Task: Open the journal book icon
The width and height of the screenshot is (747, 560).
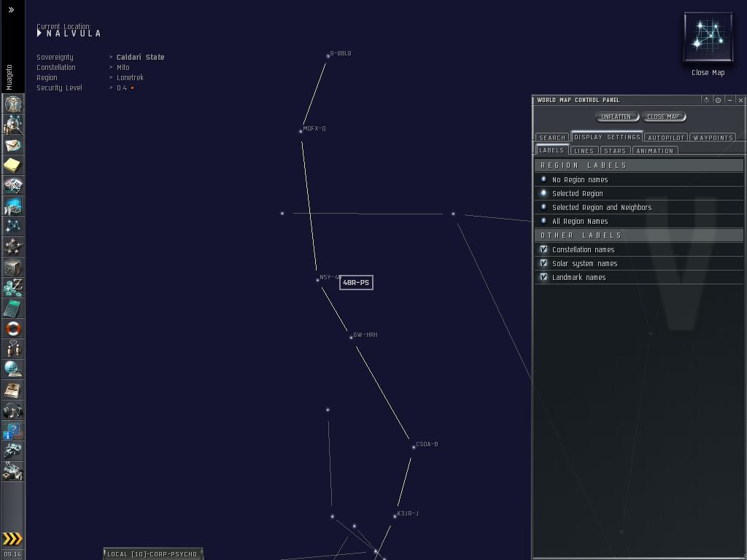Action: coord(13,390)
